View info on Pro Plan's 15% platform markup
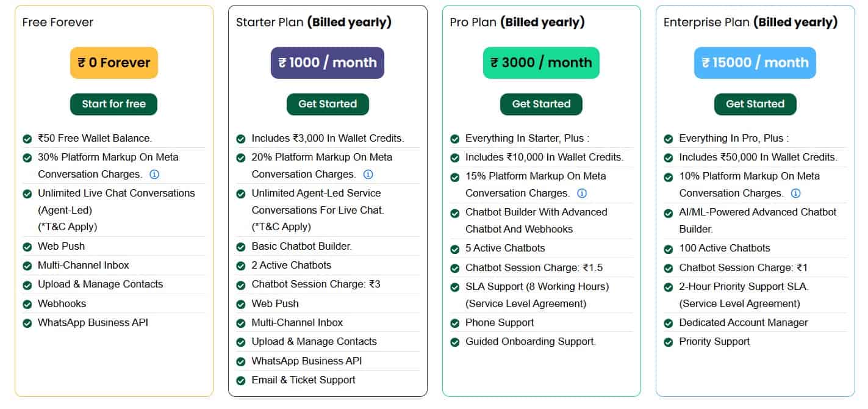The width and height of the screenshot is (868, 409). click(582, 194)
